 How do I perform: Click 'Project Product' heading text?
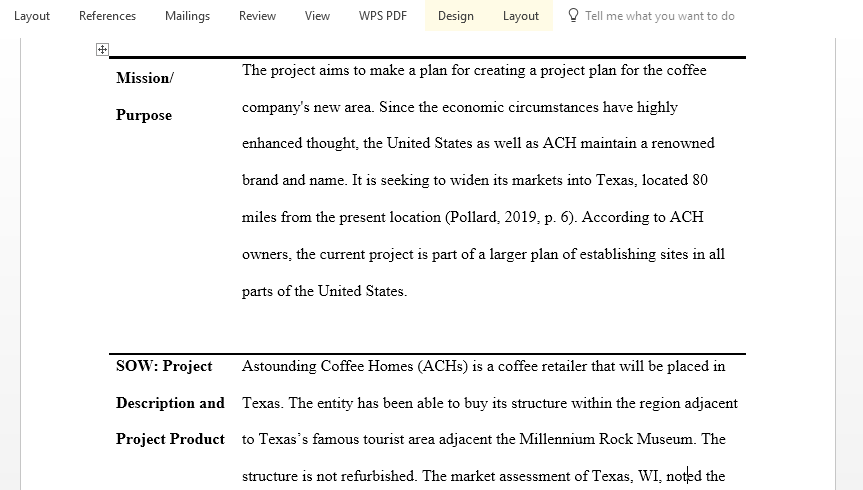(170, 439)
